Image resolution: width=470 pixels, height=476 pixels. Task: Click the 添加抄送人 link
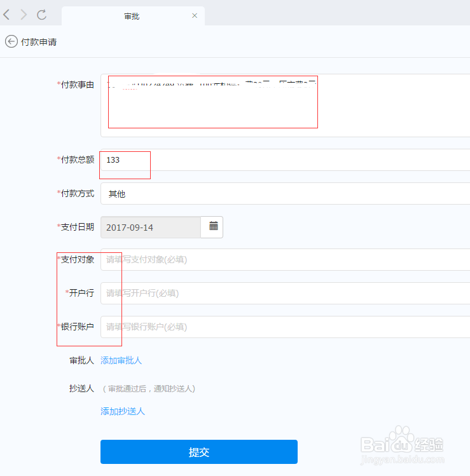123,411
